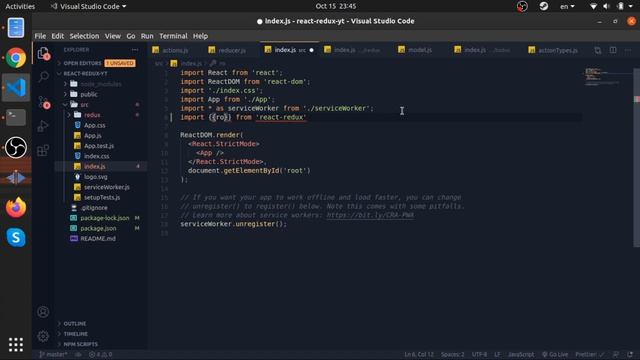Click the errors and warnings count in status bar
The height and width of the screenshot is (360, 640).
coord(101,354)
